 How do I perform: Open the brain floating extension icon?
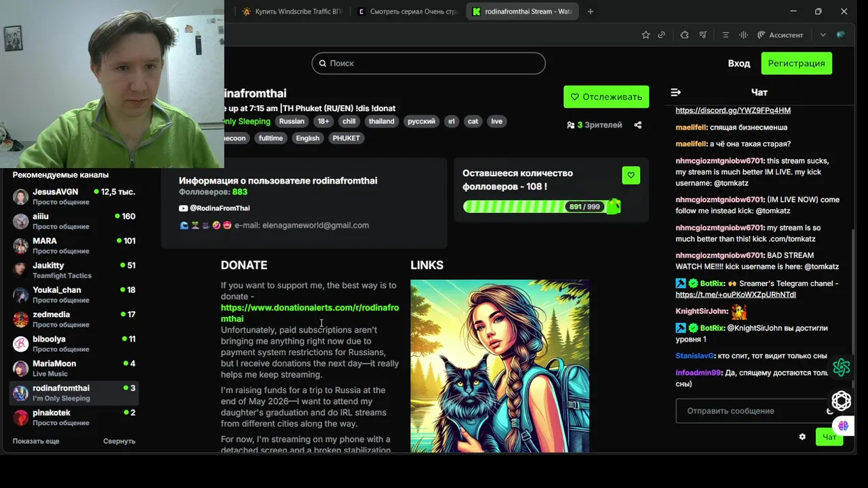pyautogui.click(x=843, y=426)
